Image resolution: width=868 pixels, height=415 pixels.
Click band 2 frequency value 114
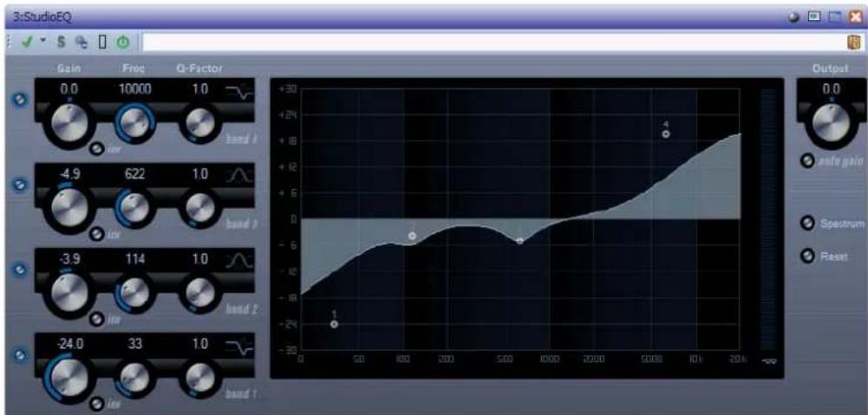[x=135, y=259]
